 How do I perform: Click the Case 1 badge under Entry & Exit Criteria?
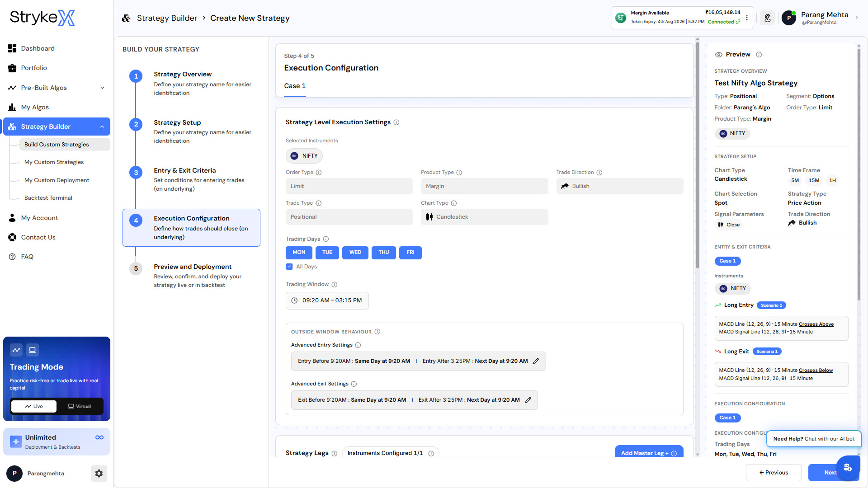tap(727, 261)
